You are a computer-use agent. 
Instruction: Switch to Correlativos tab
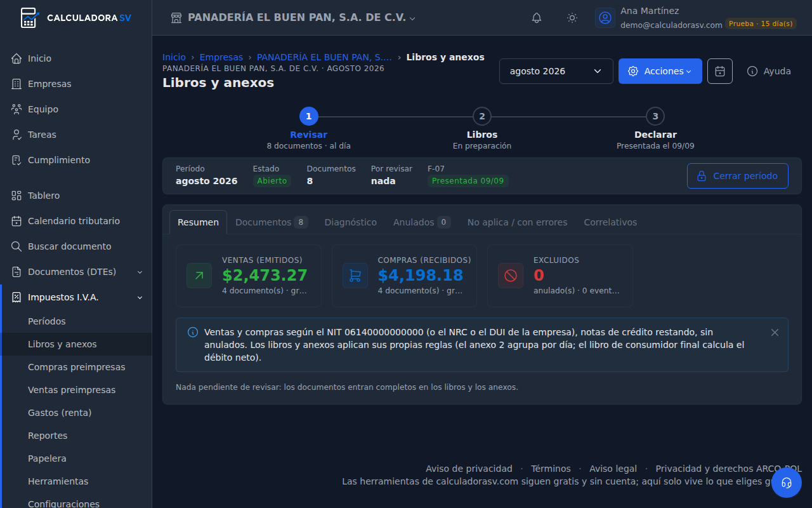coord(610,222)
